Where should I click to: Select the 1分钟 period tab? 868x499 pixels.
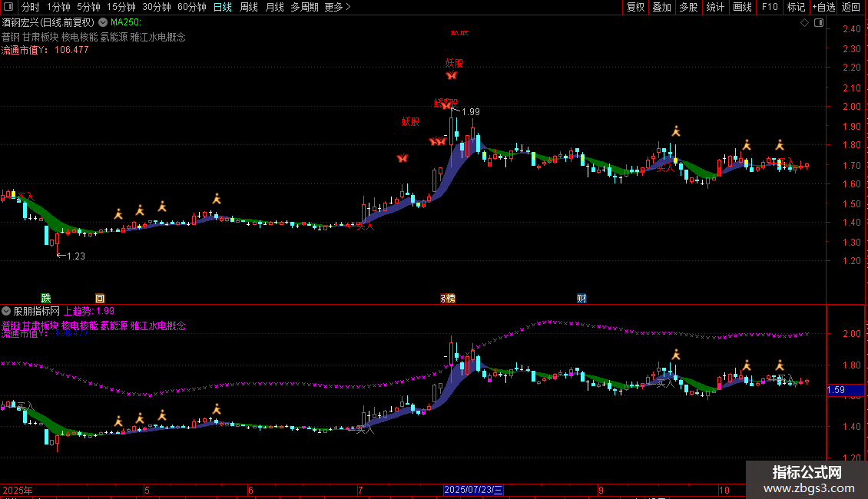[58, 7]
